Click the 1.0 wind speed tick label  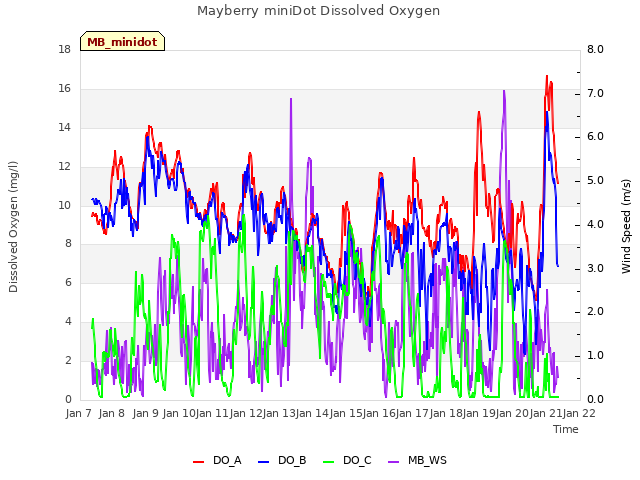coord(595,356)
